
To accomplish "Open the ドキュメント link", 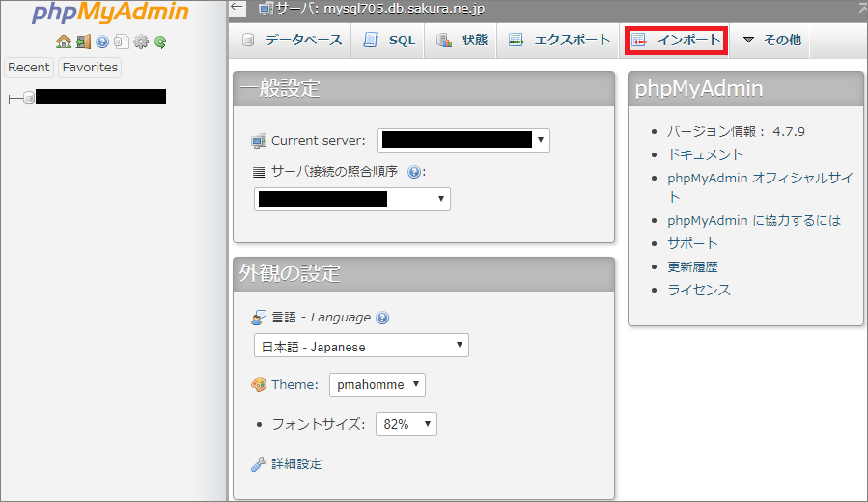I will 705,154.
